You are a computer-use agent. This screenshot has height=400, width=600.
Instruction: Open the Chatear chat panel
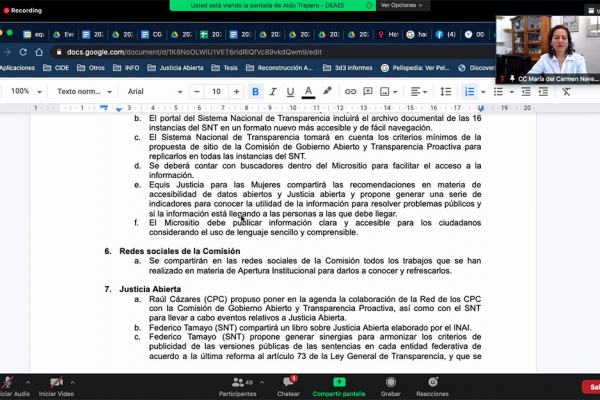[x=289, y=387]
